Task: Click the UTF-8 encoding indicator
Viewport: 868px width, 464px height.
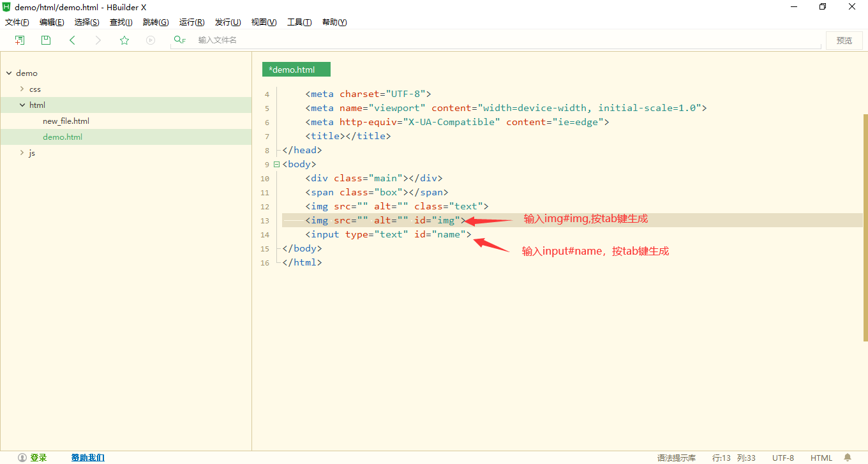Action: pos(783,458)
